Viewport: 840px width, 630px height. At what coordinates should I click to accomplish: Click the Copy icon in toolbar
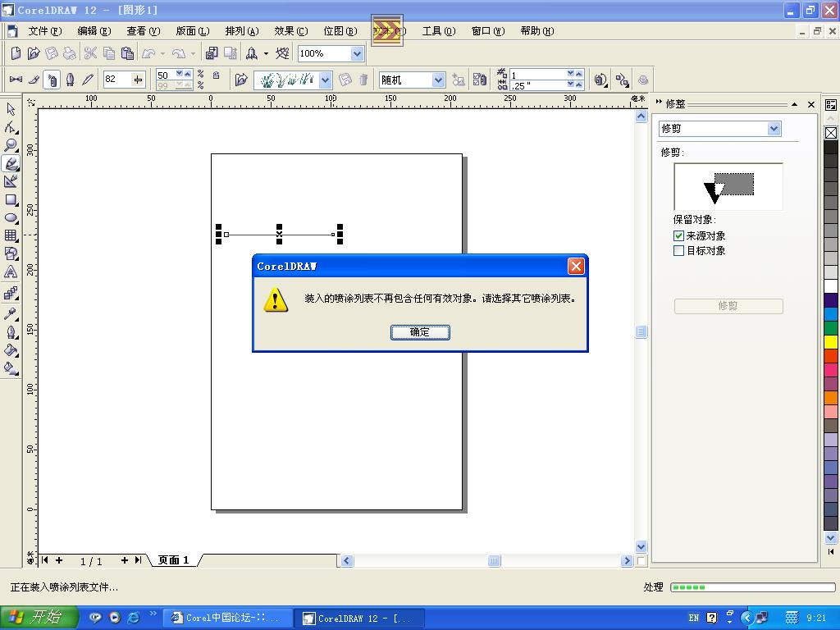109,53
